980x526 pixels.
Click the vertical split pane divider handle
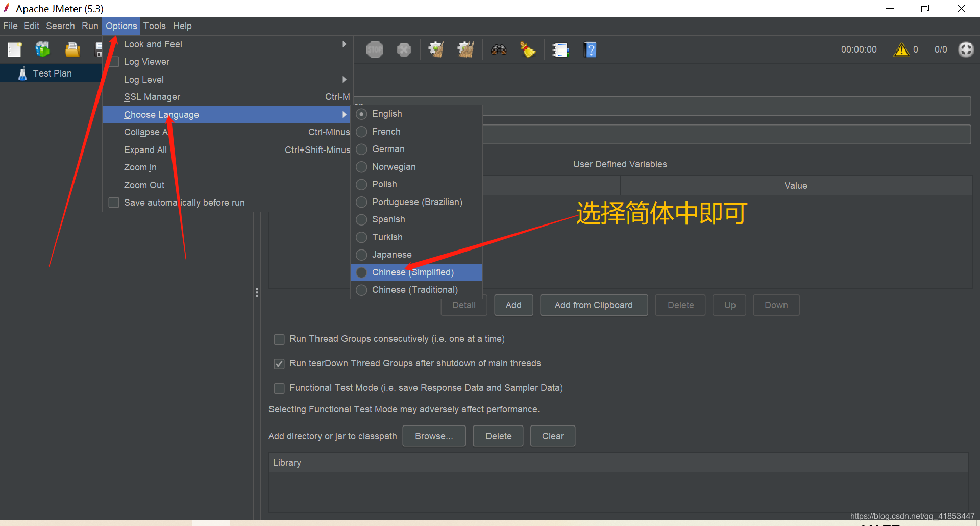coord(257,292)
